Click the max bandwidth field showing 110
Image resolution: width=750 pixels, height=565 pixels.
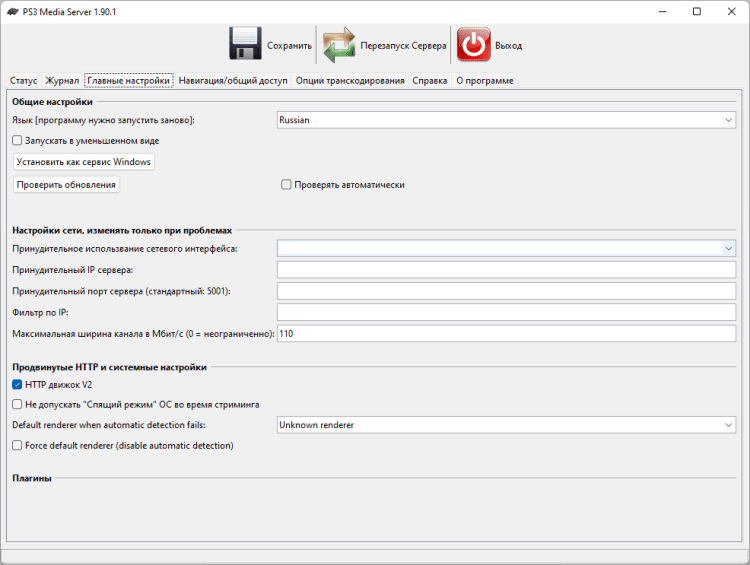(x=506, y=333)
